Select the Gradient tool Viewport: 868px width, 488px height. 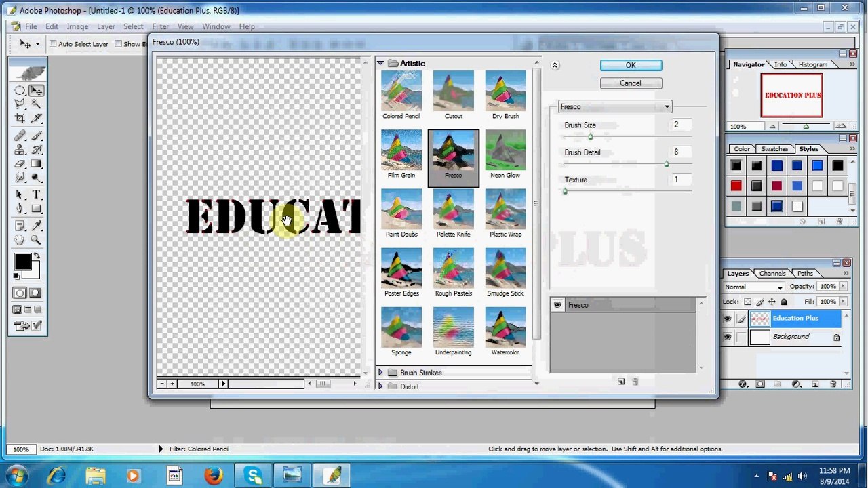[x=37, y=164]
